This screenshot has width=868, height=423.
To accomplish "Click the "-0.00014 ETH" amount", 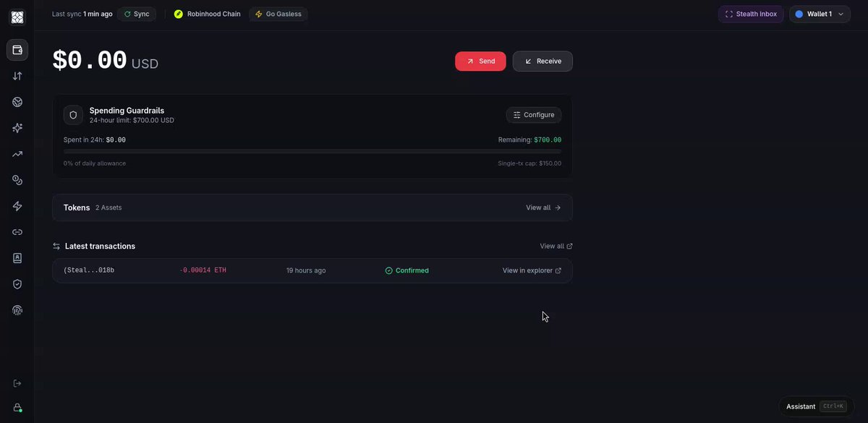I will coord(203,270).
